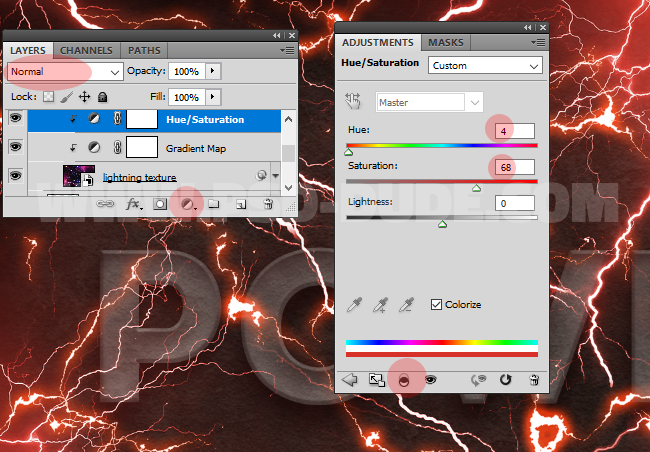Viewport: 650px width, 452px height.
Task: Uncheck the Colorize checkbox
Action: pos(436,304)
